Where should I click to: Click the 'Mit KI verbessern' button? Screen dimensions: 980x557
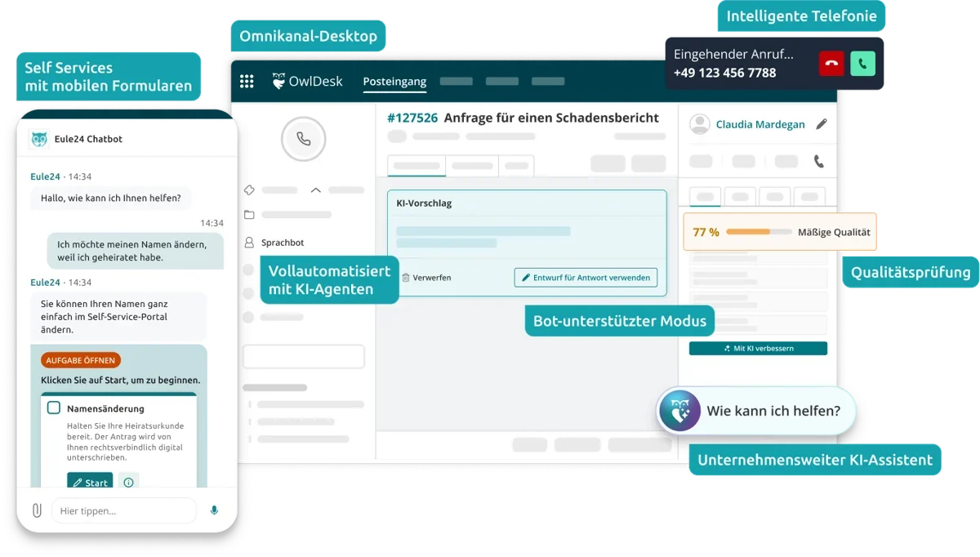tap(758, 349)
